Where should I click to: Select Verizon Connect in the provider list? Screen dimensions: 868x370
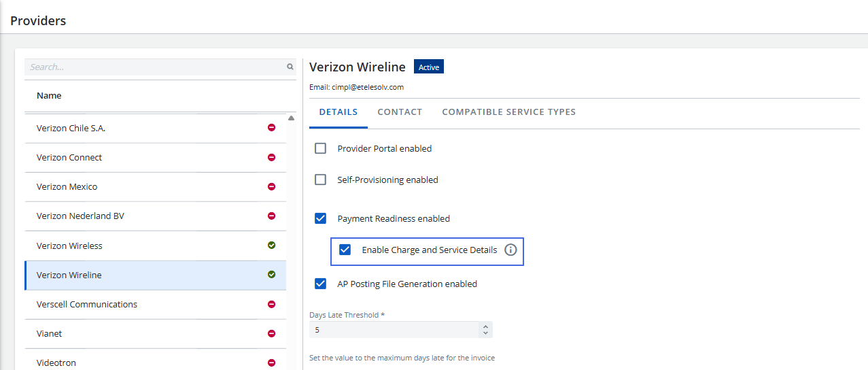coord(69,157)
